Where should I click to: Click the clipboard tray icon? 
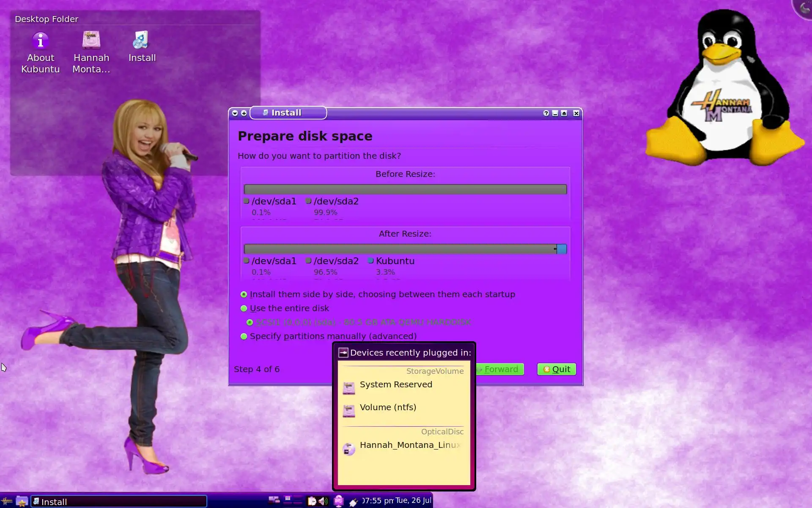[312, 501]
